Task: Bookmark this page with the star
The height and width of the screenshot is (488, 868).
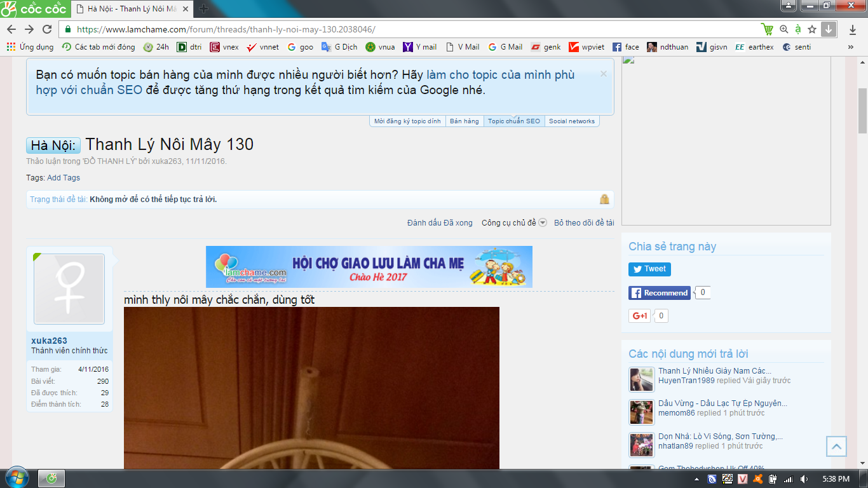Action: point(812,29)
